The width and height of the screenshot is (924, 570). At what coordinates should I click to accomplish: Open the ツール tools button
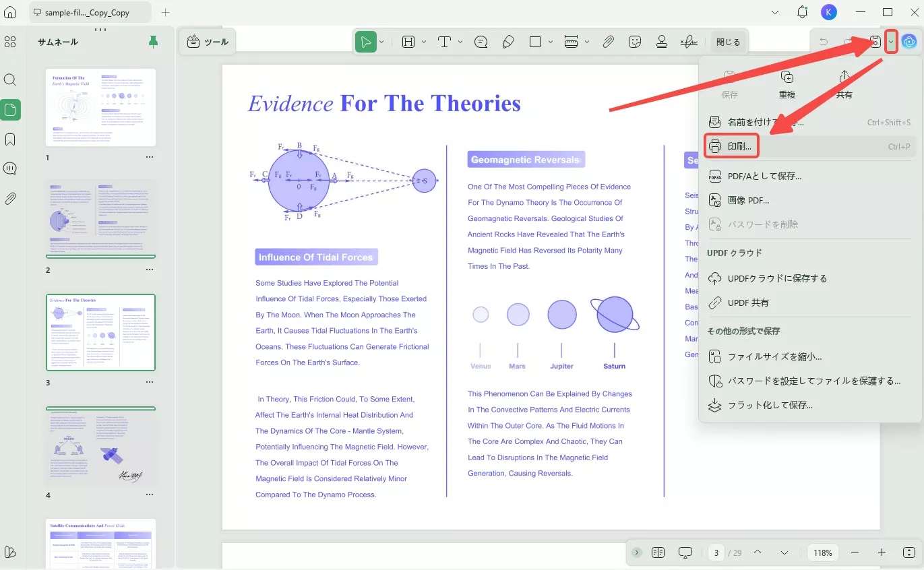208,42
